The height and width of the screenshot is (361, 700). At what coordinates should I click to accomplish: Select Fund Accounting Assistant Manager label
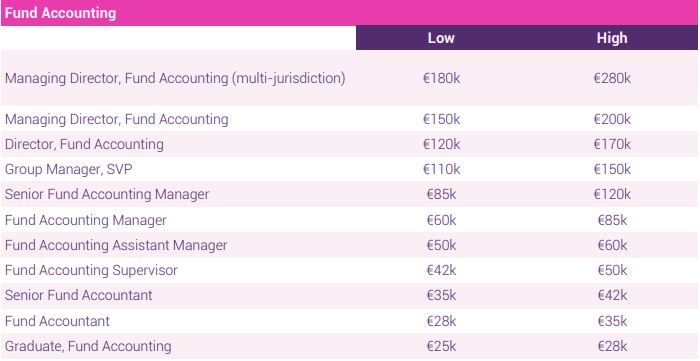click(116, 245)
